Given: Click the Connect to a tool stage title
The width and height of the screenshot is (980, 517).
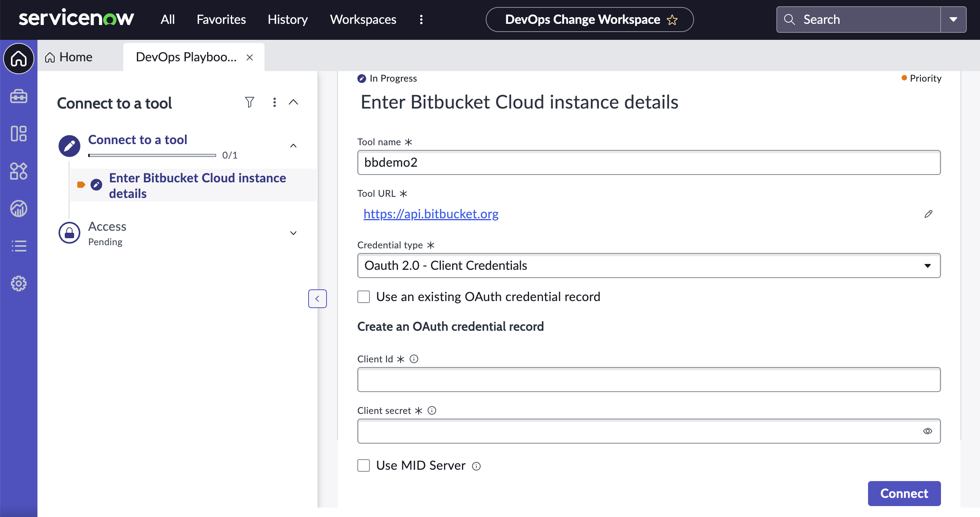Looking at the screenshot, I should [x=138, y=139].
